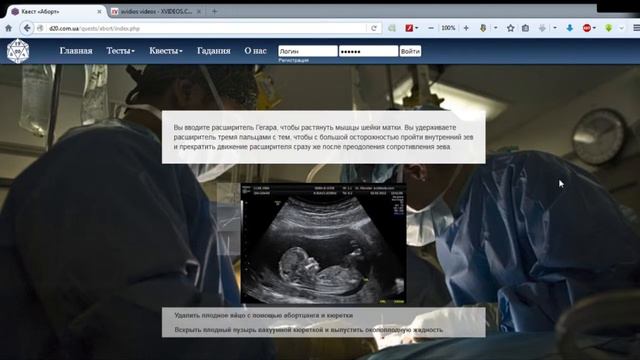Click the red Adblock stop-sign icon
Viewport: 640px width, 360px height.
pos(587,28)
